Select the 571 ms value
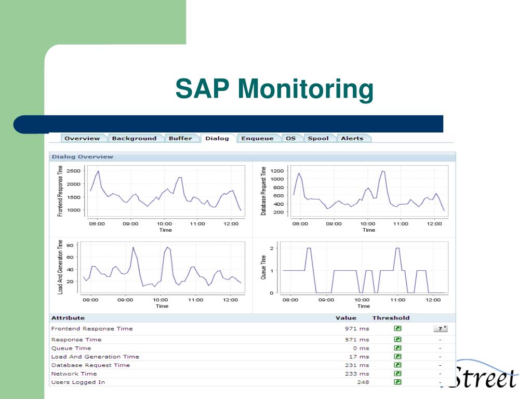Image resolution: width=532 pixels, height=399 pixels. point(357,340)
